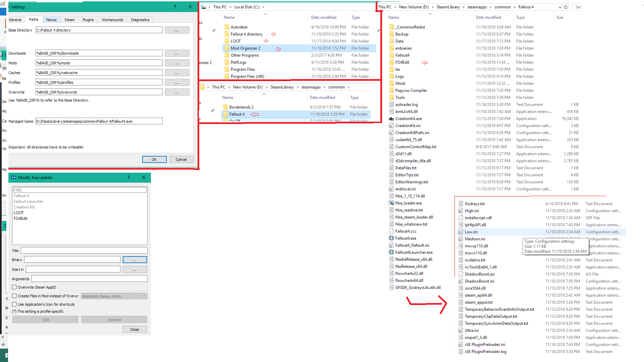Click the installscript.vdf file icon
The height and width of the screenshot is (362, 644).
461,218
